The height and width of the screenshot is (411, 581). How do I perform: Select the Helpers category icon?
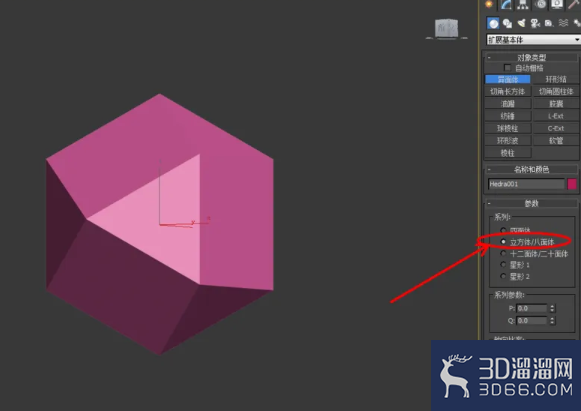549,23
